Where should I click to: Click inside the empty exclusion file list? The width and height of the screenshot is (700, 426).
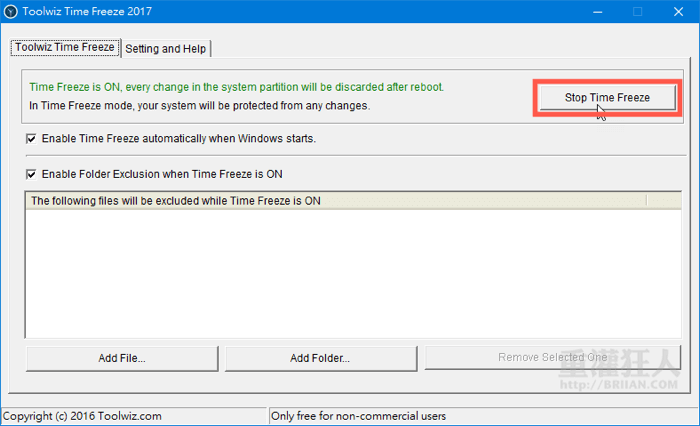tap(350, 270)
